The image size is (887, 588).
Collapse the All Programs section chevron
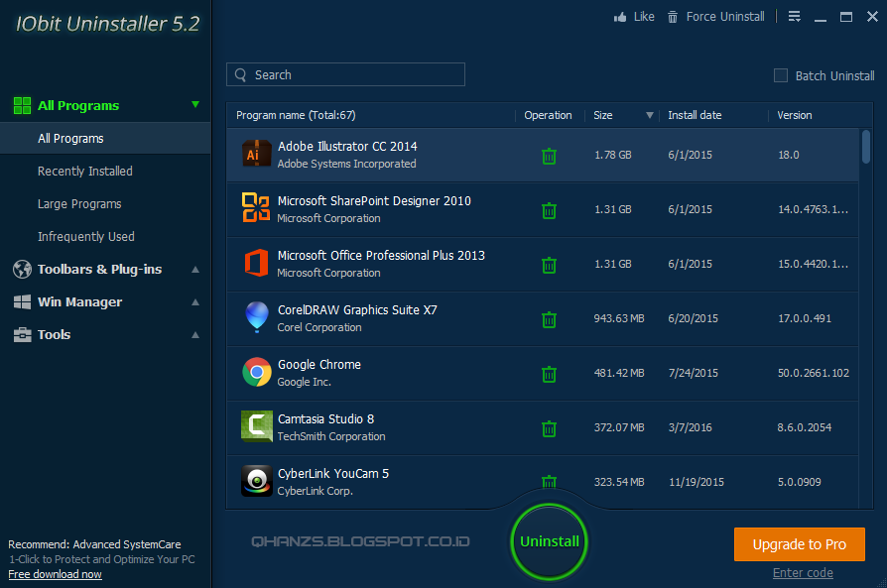pos(195,105)
